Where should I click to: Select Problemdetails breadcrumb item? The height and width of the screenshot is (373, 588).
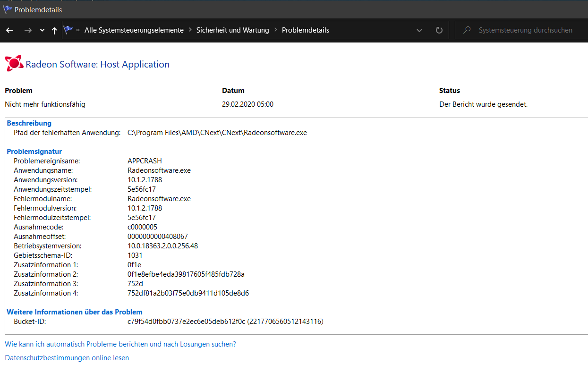pyautogui.click(x=306, y=30)
